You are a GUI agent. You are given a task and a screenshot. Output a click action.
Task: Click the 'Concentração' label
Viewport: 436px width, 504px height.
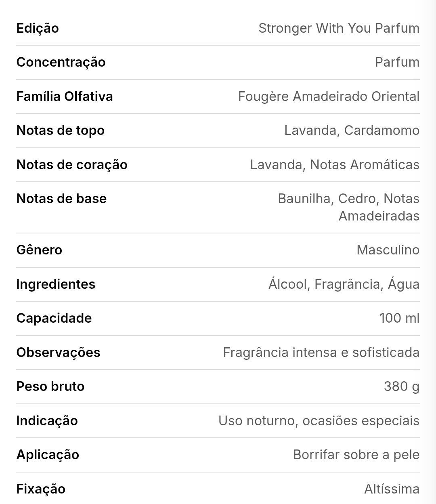pyautogui.click(x=61, y=63)
